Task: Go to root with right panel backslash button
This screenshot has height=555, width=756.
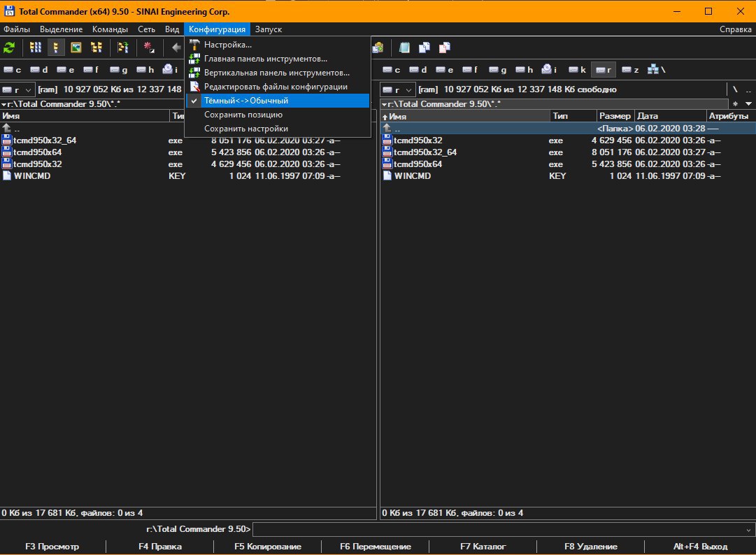Action: tap(735, 89)
